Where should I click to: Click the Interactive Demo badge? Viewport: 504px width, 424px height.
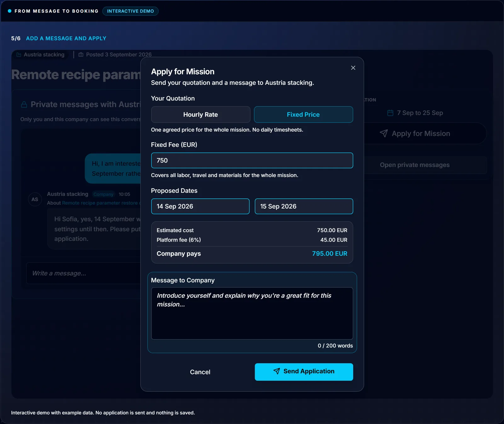(x=130, y=11)
